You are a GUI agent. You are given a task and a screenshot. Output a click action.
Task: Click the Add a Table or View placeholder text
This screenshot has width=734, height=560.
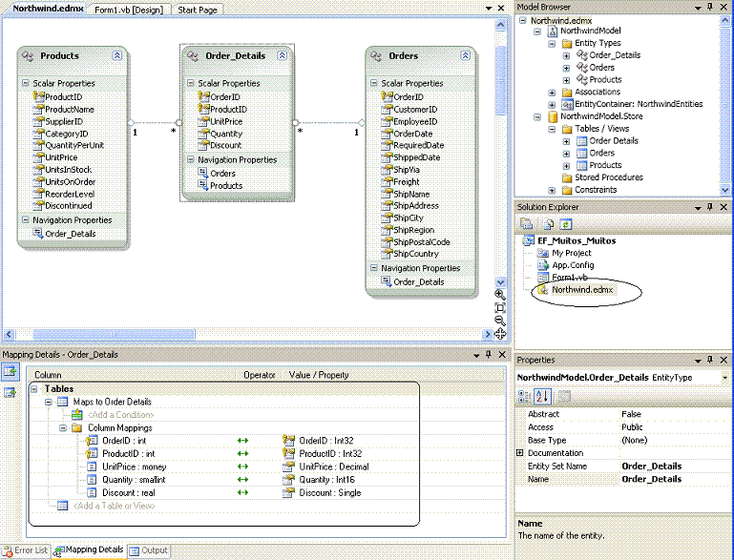(x=114, y=506)
